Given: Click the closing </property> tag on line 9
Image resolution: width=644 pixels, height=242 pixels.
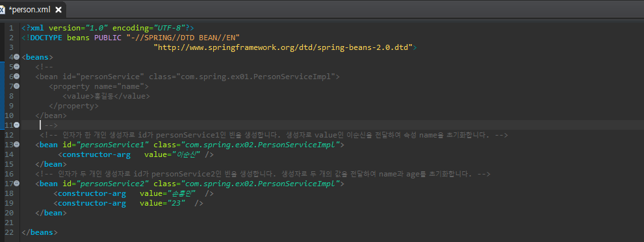Looking at the screenshot, I should (x=73, y=106).
